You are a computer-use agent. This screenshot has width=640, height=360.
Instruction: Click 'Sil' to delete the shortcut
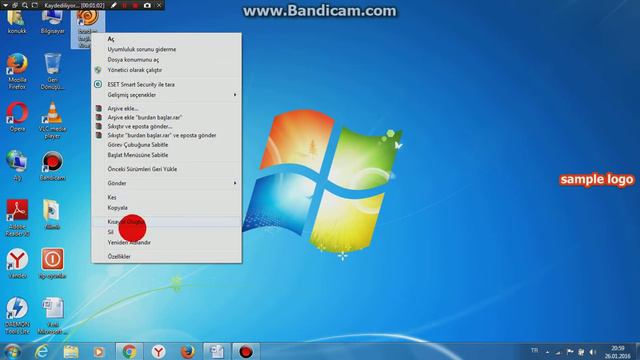(x=167, y=232)
